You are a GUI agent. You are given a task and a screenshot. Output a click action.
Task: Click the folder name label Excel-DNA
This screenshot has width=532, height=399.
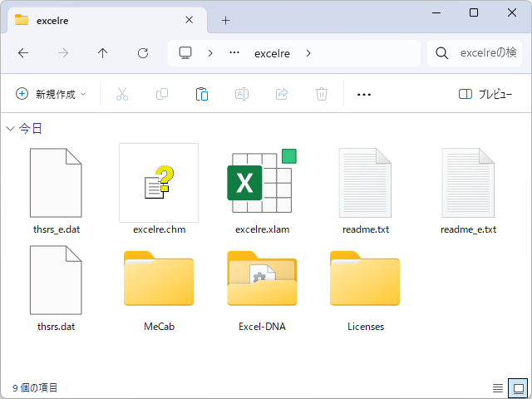[x=263, y=327]
